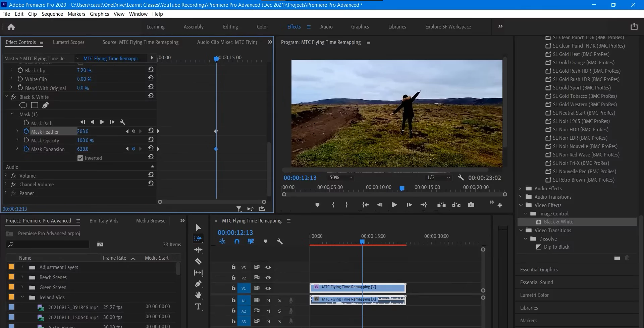
Task: Switch to Editing workspace
Action: coord(230,27)
